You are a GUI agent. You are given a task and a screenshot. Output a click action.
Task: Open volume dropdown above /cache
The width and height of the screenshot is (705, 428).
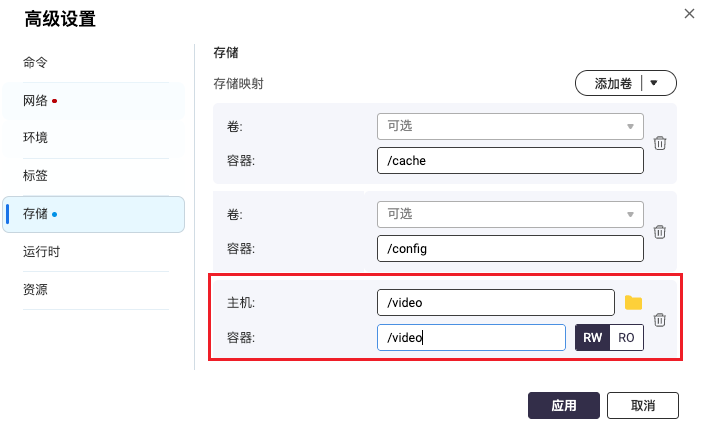(510, 126)
